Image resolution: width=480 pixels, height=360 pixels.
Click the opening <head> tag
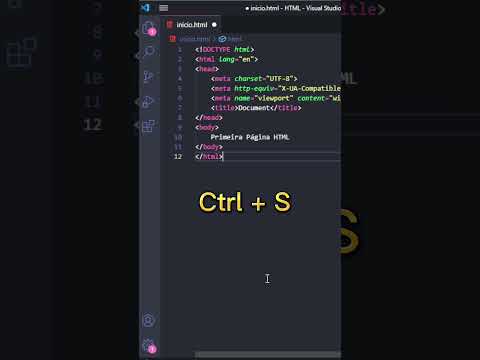pos(207,69)
